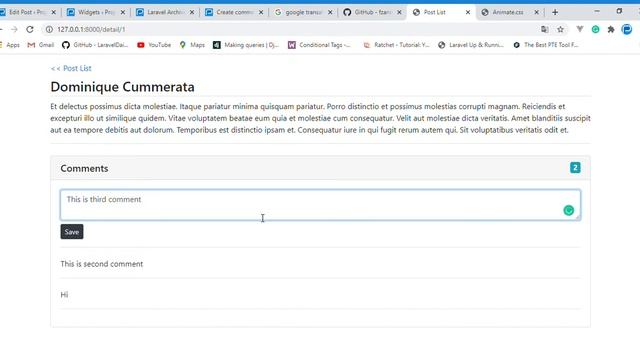Switch to the google translate tab
Image resolution: width=640 pixels, height=360 pixels.
point(303,12)
